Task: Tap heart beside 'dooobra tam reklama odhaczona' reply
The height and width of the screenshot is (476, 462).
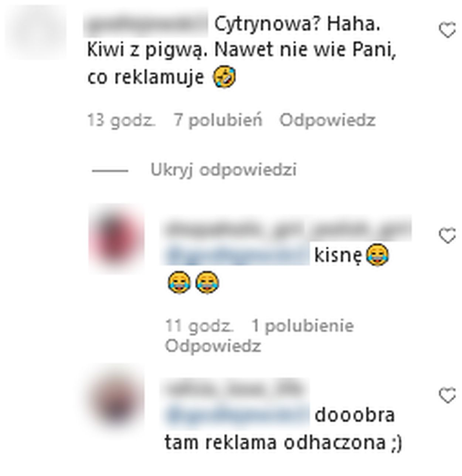Action: point(448,396)
